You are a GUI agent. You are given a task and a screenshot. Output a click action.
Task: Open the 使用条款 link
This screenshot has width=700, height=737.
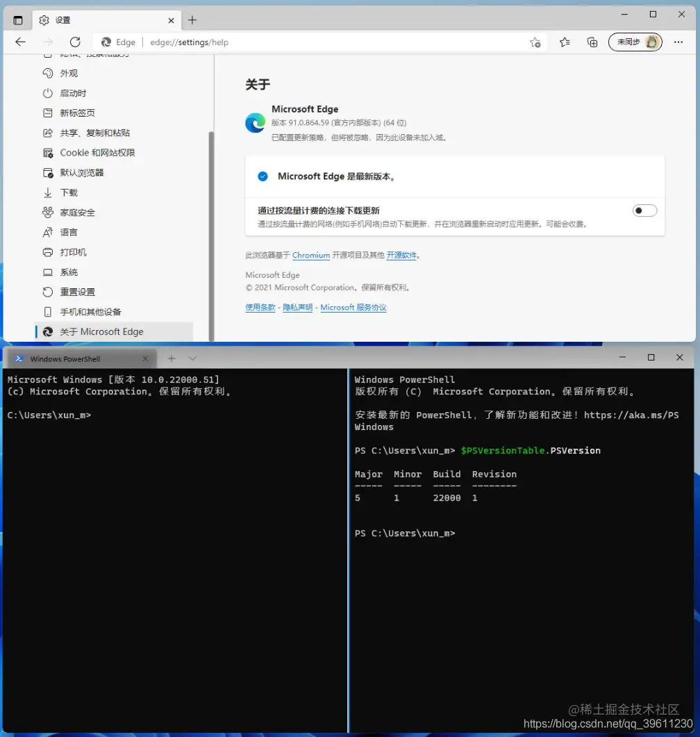point(260,308)
